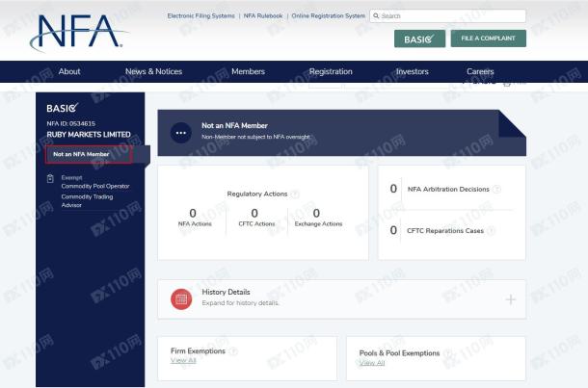Click View All under Pools & Pool Exemptions
Image resolution: width=588 pixels, height=388 pixels.
point(372,363)
